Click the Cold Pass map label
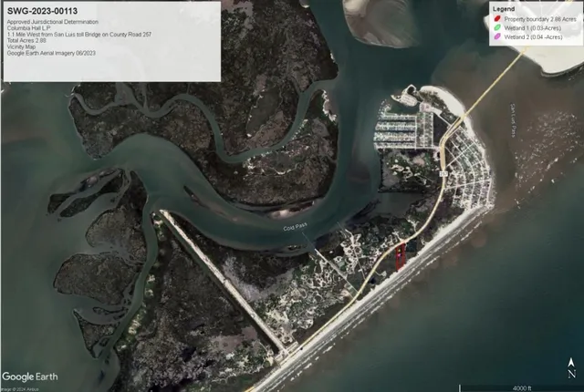 point(297,228)
